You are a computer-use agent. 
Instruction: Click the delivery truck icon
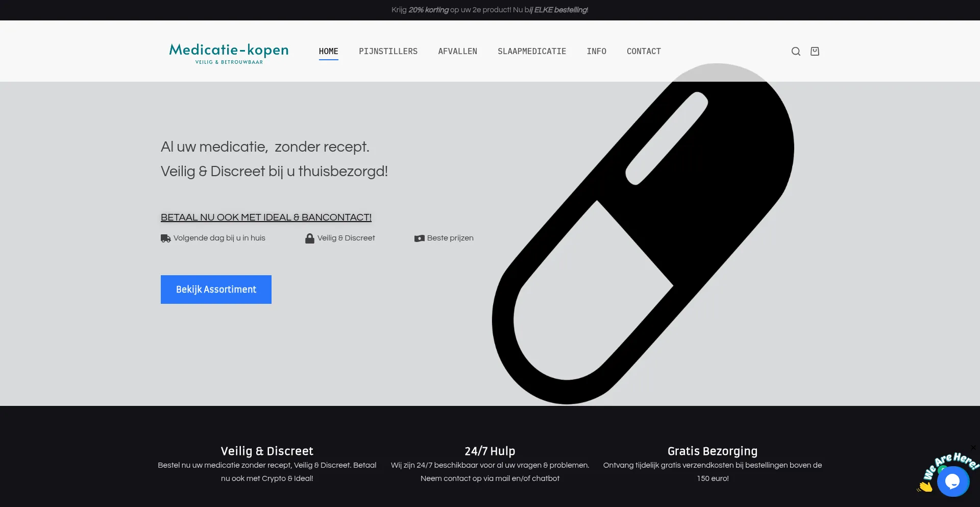pos(165,238)
